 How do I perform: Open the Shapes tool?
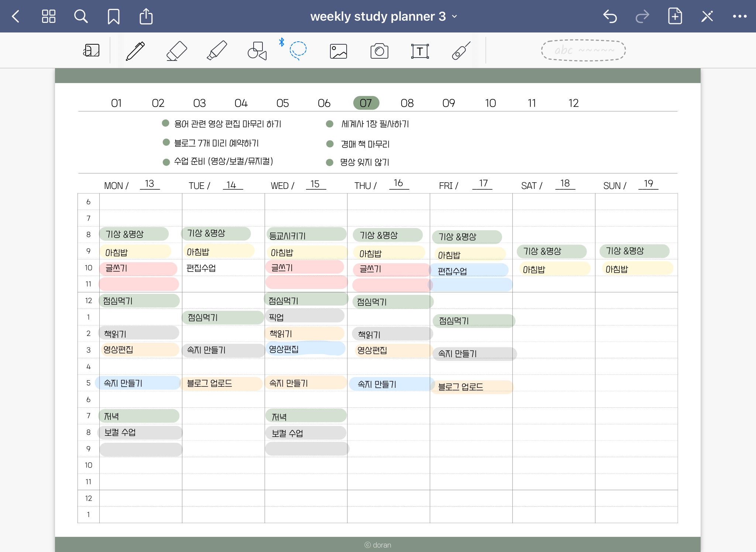[x=257, y=51]
